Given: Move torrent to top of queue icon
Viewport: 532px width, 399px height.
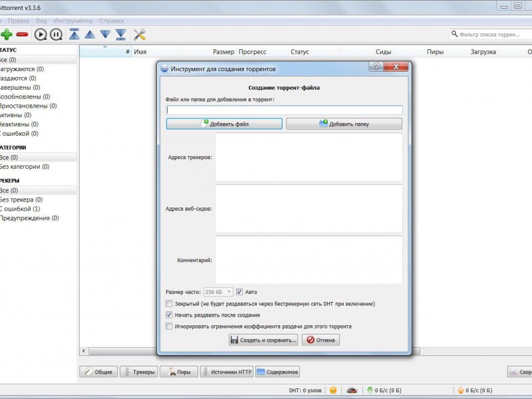Looking at the screenshot, I should 74,35.
